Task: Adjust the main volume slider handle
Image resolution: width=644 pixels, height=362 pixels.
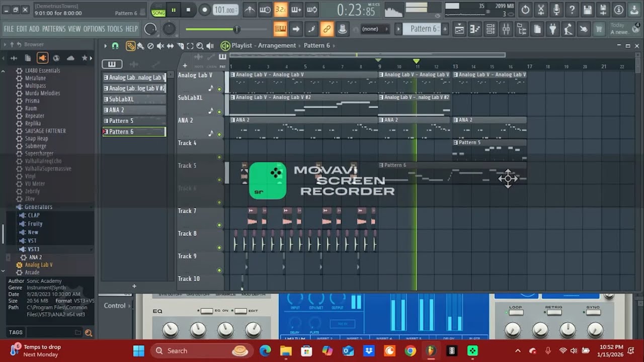Action: pos(236,29)
